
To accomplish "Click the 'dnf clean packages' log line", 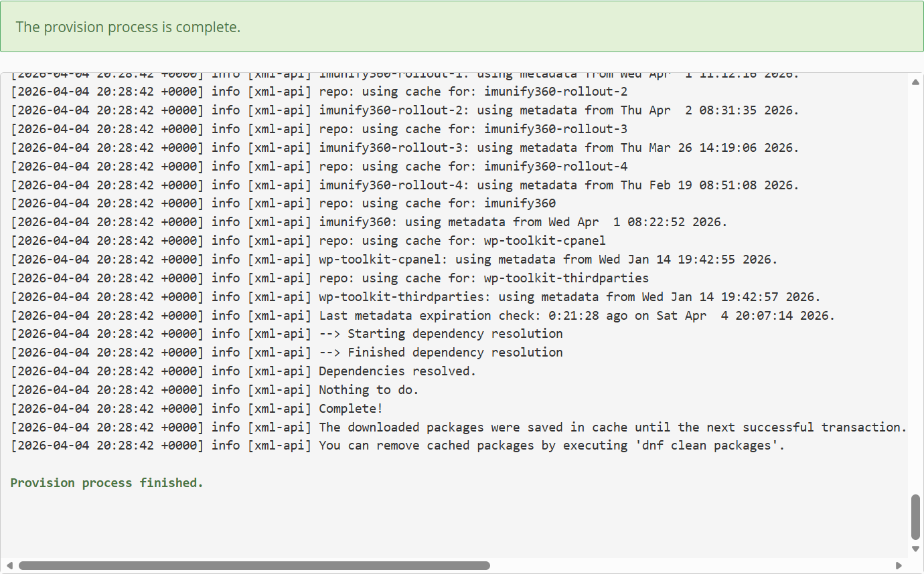I will tap(551, 446).
